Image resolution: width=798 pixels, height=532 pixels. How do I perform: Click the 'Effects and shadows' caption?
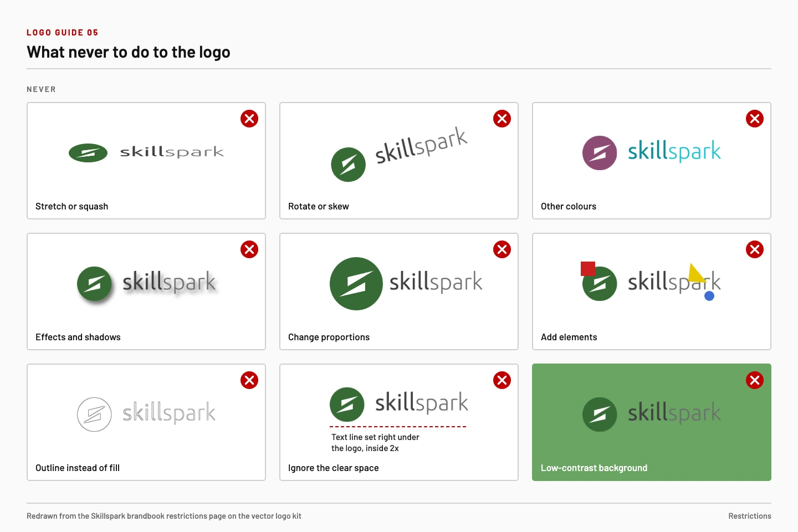78,337
